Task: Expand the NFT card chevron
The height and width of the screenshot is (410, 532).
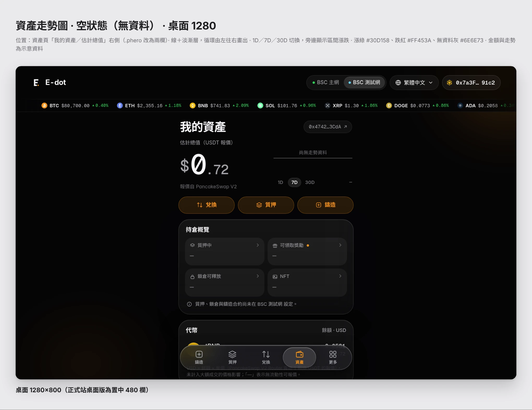Action: pos(340,276)
